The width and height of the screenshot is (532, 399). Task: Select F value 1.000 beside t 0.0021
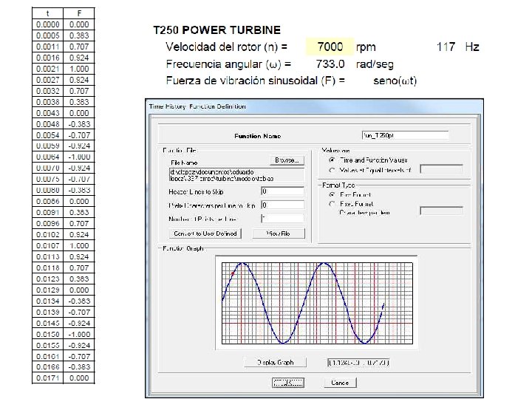[79, 69]
